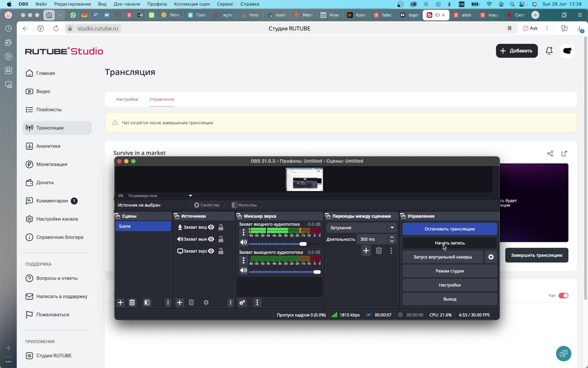The width and height of the screenshot is (588, 368).
Task: Open source properties gear in Sources dock
Action: [206, 302]
